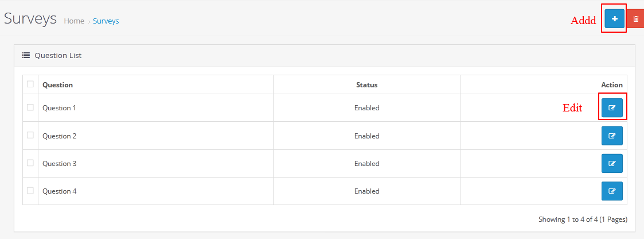The height and width of the screenshot is (239, 644).
Task: Go to Home breadcrumb link
Action: click(x=74, y=21)
